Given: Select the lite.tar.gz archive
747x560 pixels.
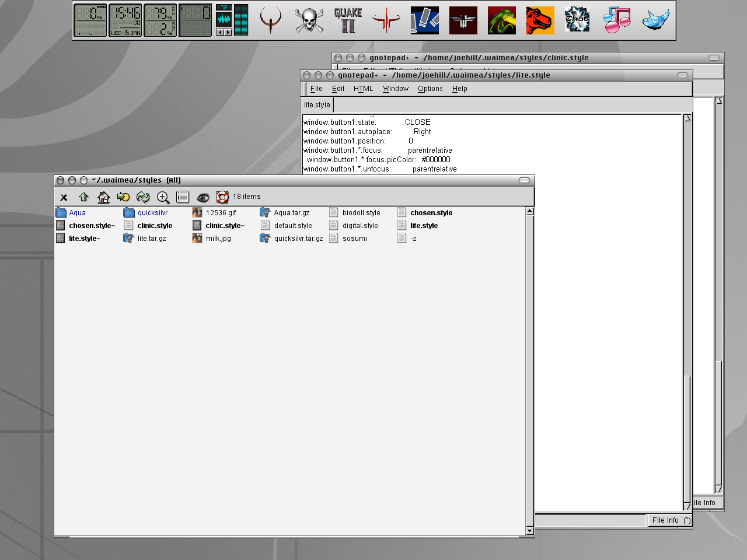Looking at the screenshot, I should (145, 239).
